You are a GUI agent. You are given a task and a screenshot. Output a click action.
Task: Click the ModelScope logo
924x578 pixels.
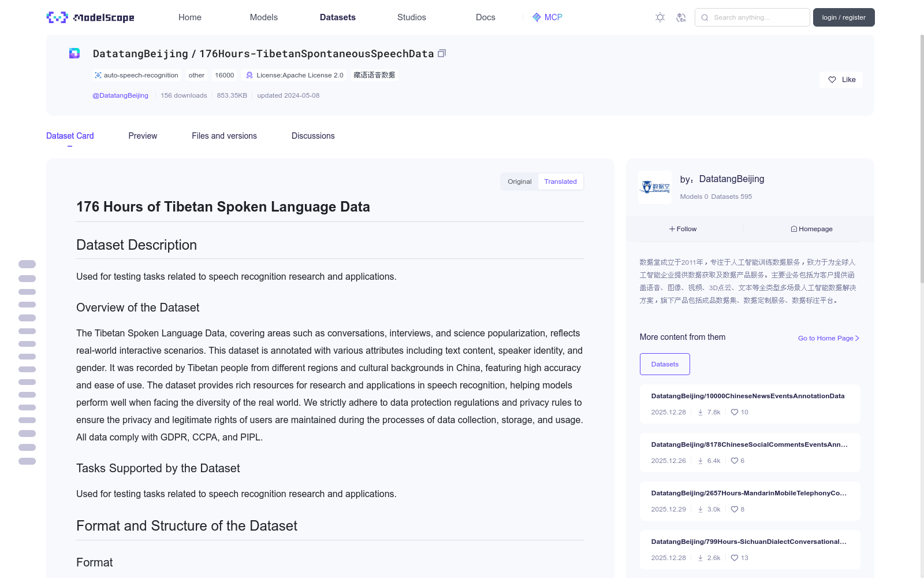coord(91,17)
